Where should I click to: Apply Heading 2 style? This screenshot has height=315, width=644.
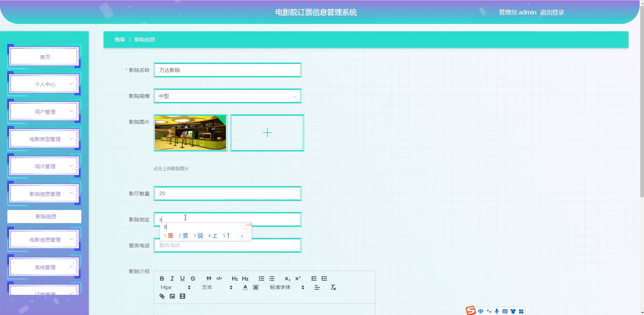pos(245,279)
